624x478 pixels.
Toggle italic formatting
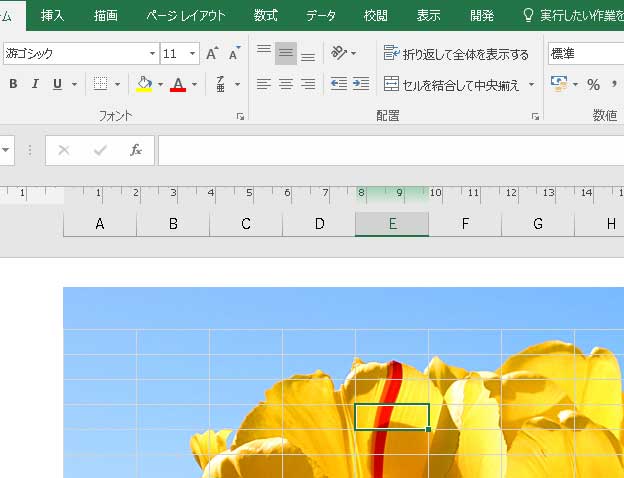35,84
